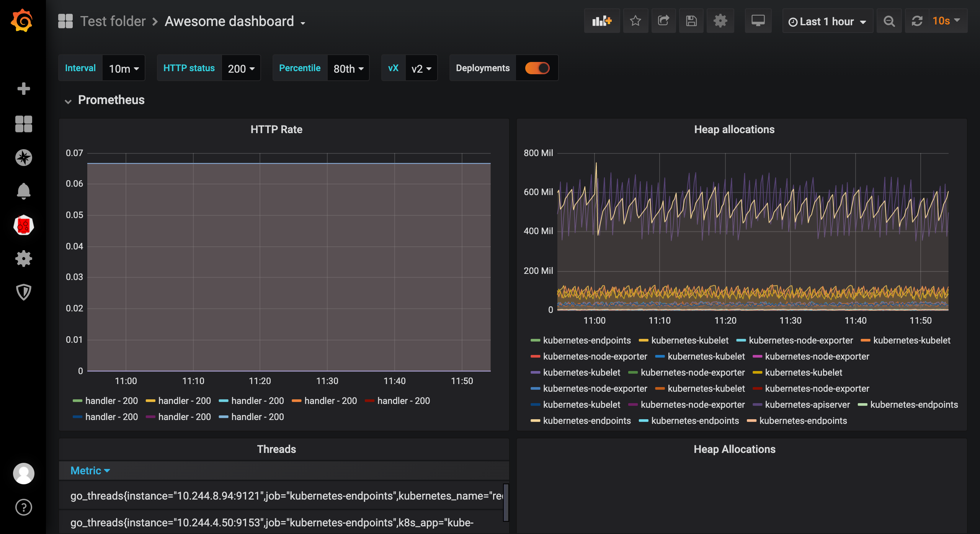Open the Alerting bell icon
The image size is (980, 534).
point(23,191)
